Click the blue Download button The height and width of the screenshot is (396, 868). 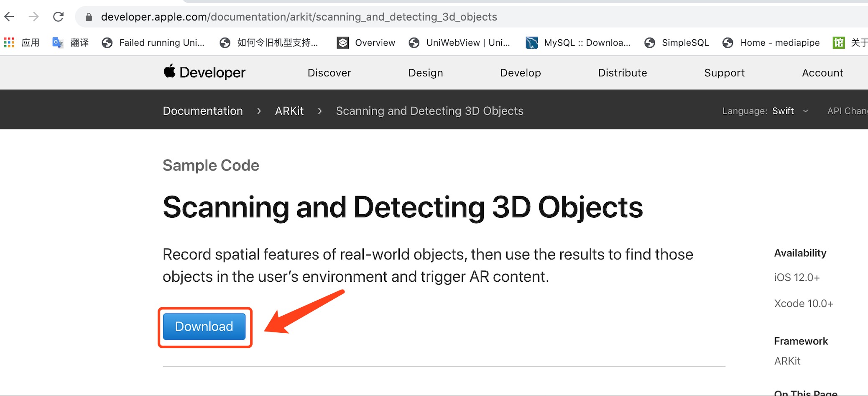click(204, 327)
